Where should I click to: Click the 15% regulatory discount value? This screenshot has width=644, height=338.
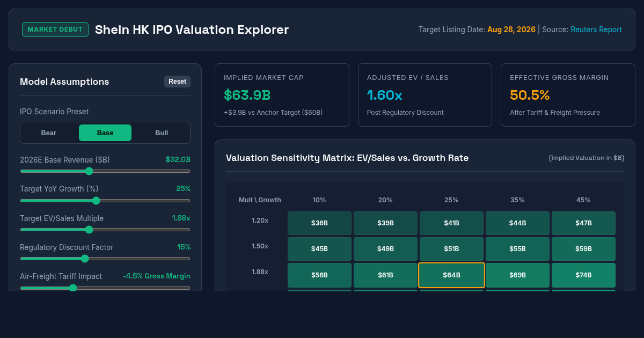(x=184, y=247)
